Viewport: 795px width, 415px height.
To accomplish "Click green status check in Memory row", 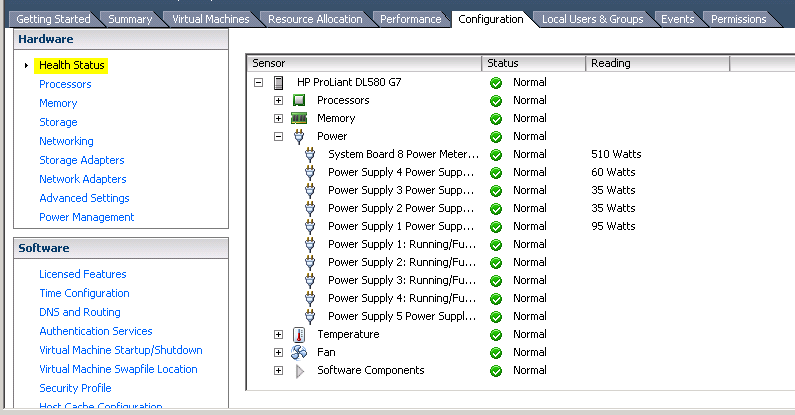I will (x=496, y=119).
